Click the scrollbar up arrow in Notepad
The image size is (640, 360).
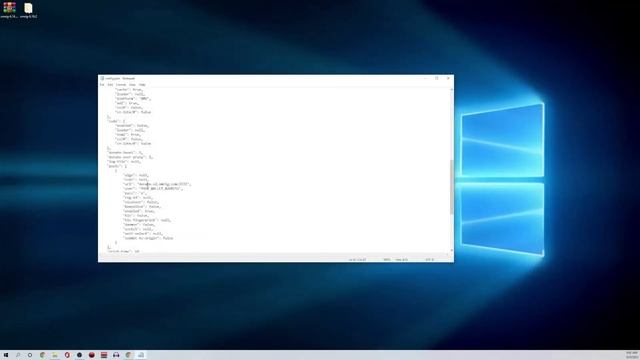451,90
